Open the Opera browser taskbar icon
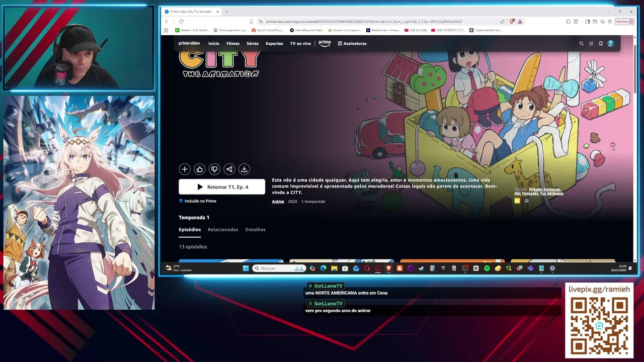The height and width of the screenshot is (362, 644). tap(367, 268)
